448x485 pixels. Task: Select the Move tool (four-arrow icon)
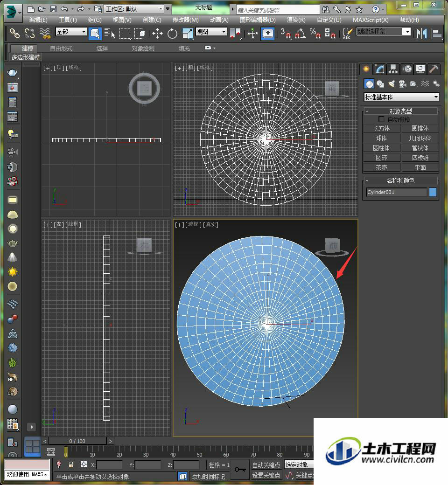(x=157, y=33)
